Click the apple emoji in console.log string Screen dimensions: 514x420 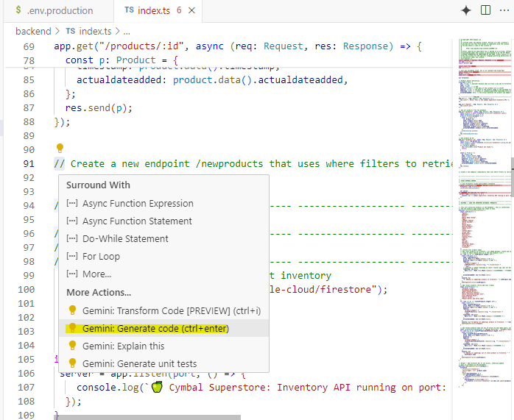pyautogui.click(x=157, y=387)
